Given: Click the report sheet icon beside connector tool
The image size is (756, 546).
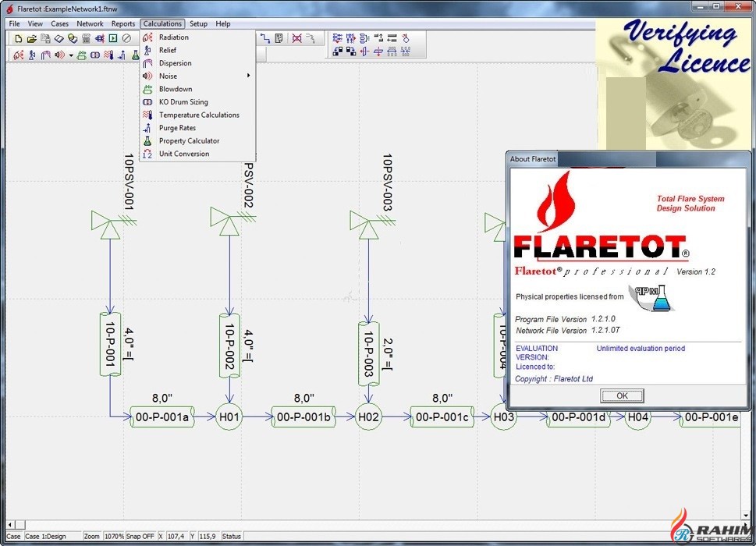Looking at the screenshot, I should (x=279, y=38).
